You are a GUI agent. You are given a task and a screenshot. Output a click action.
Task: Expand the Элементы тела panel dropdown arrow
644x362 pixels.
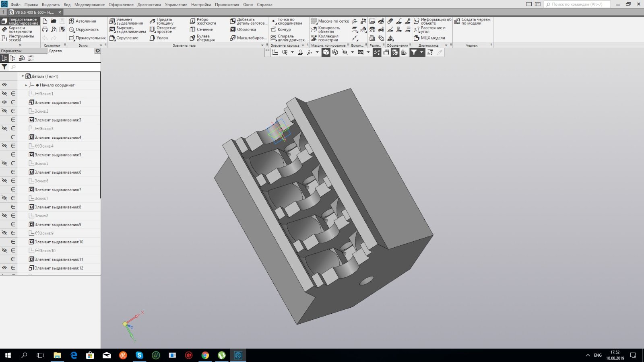coord(262,45)
